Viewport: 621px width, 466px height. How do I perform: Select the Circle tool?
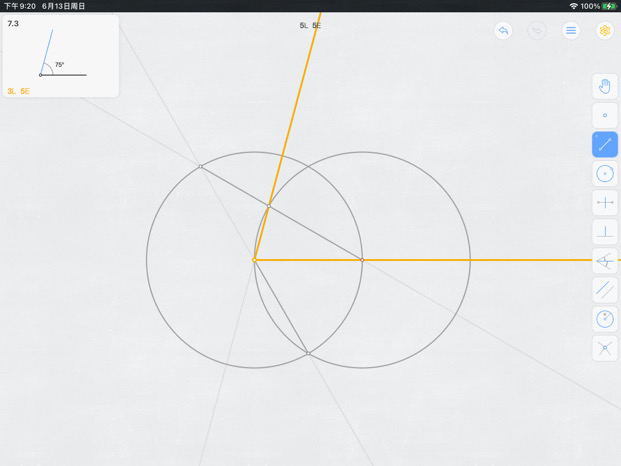[605, 174]
